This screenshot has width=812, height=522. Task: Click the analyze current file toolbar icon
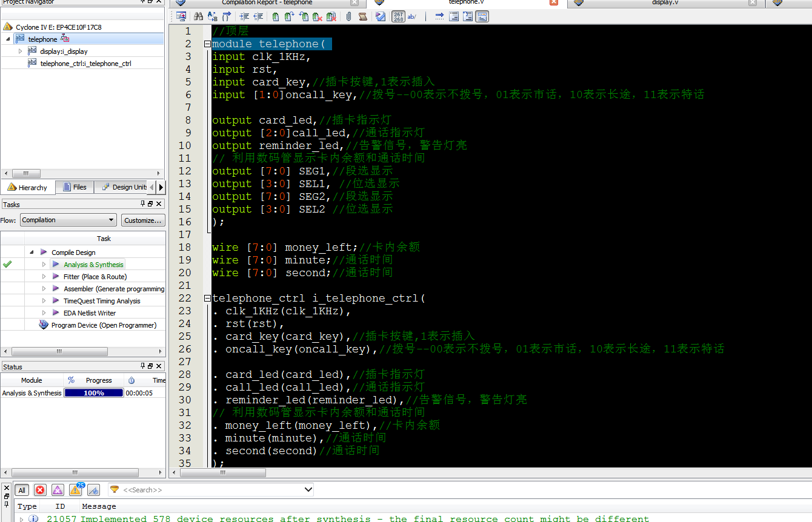tap(381, 16)
